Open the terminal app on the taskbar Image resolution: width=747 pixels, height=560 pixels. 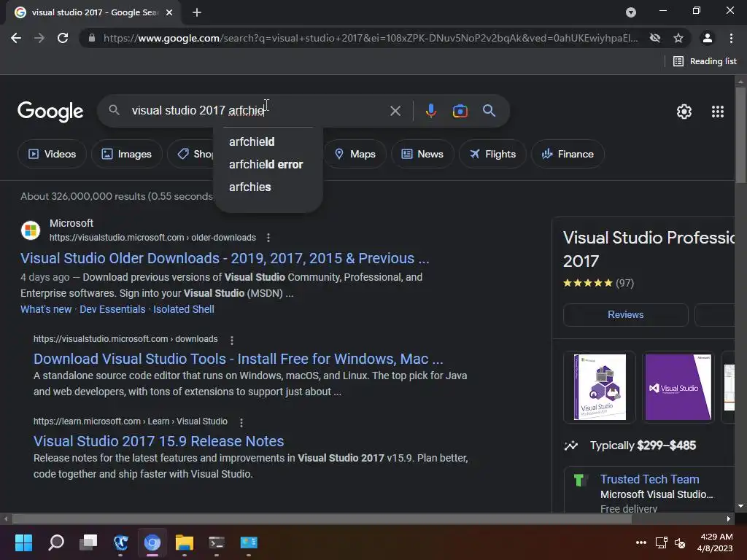pyautogui.click(x=216, y=542)
